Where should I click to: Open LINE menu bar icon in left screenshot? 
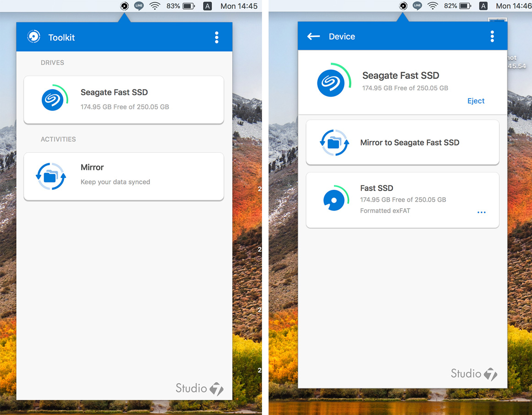(139, 6)
